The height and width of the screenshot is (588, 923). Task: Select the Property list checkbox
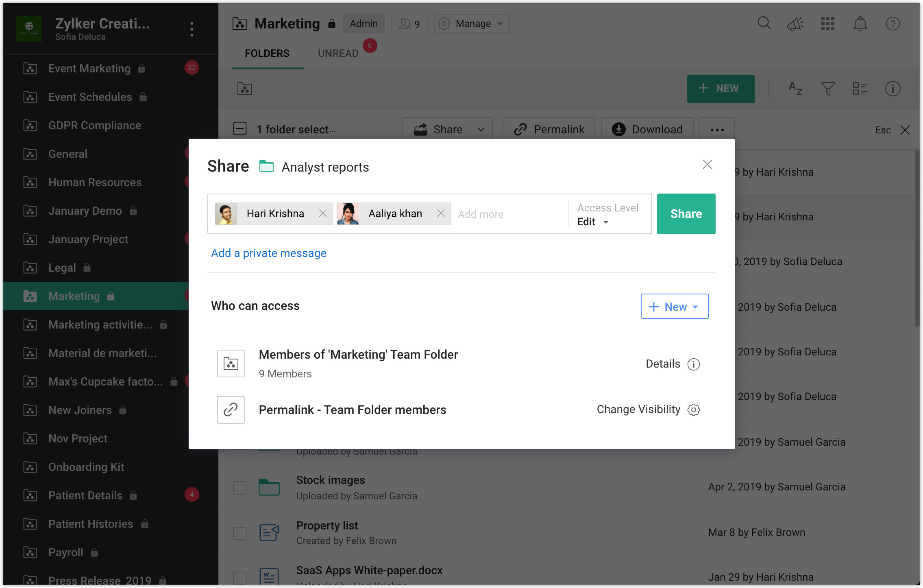pos(240,533)
